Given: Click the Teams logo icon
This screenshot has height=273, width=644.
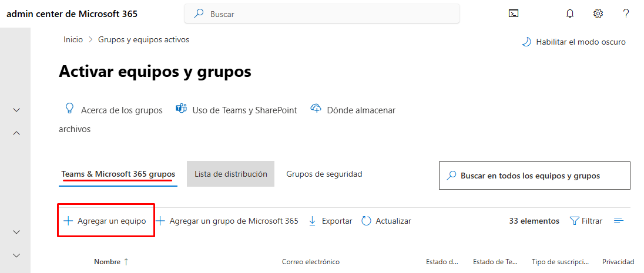Looking at the screenshot, I should (x=181, y=109).
